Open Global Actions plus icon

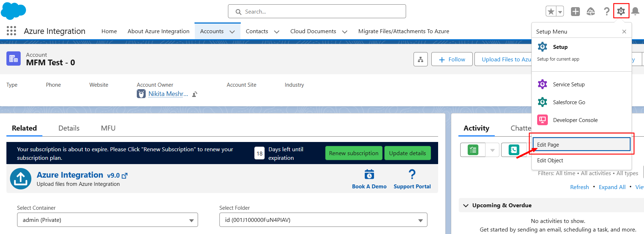click(x=575, y=11)
